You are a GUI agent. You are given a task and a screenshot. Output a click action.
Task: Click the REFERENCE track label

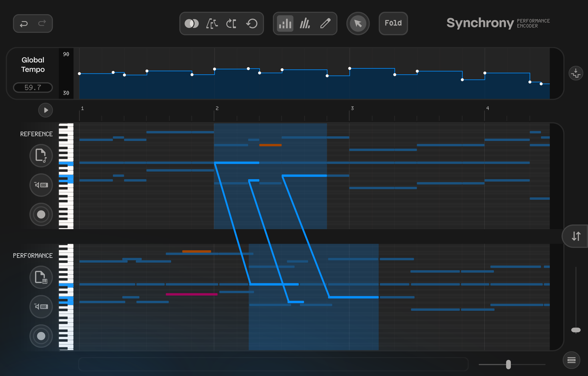coord(36,134)
